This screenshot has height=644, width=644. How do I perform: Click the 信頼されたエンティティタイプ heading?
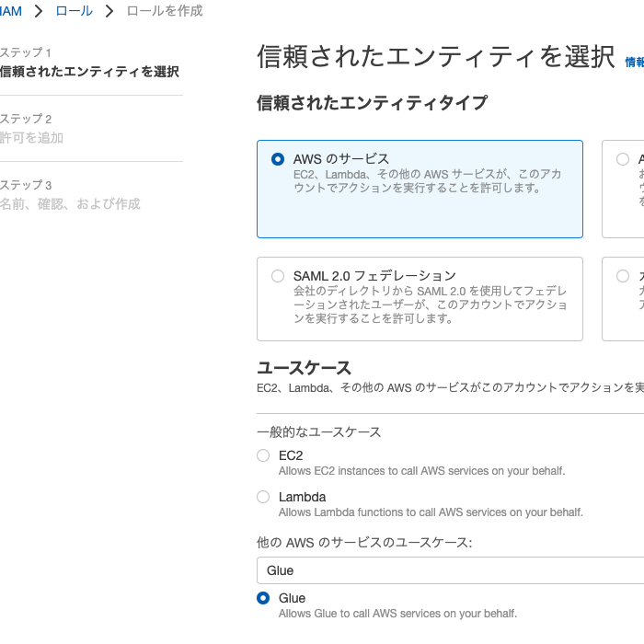pyautogui.click(x=372, y=103)
